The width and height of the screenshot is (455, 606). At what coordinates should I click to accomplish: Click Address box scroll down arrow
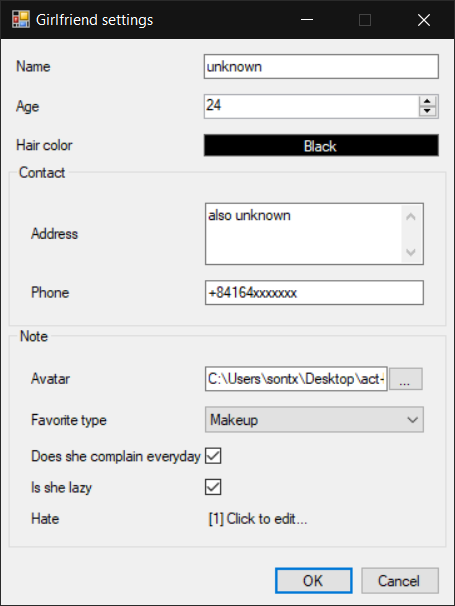pyautogui.click(x=411, y=252)
